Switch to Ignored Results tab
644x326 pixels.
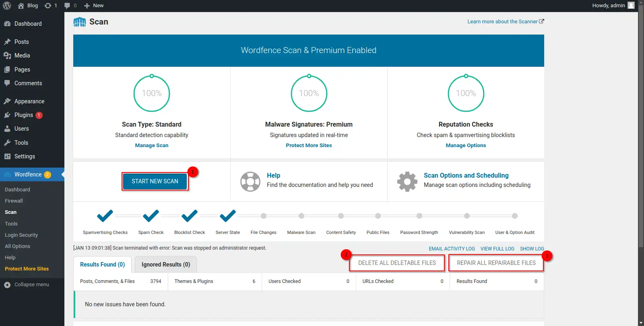click(165, 264)
